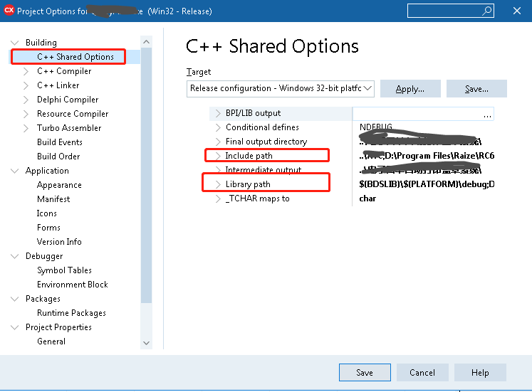
Task: Open the Build Events page
Action: 60,142
